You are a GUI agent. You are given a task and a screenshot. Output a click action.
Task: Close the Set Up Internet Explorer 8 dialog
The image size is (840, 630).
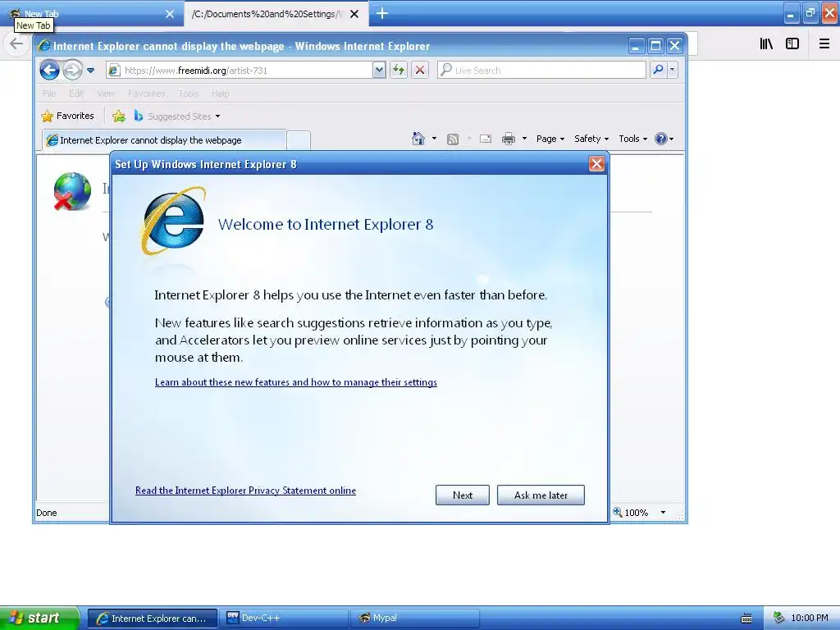click(596, 164)
